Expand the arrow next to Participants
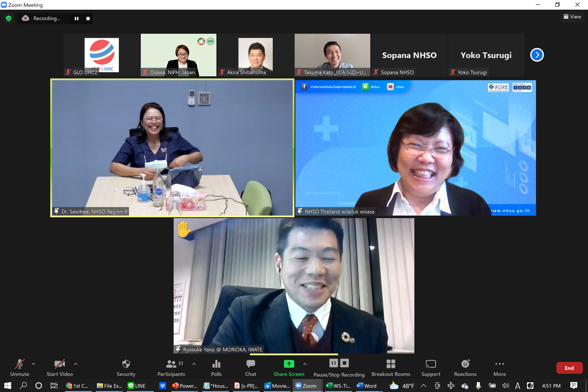 point(194,364)
